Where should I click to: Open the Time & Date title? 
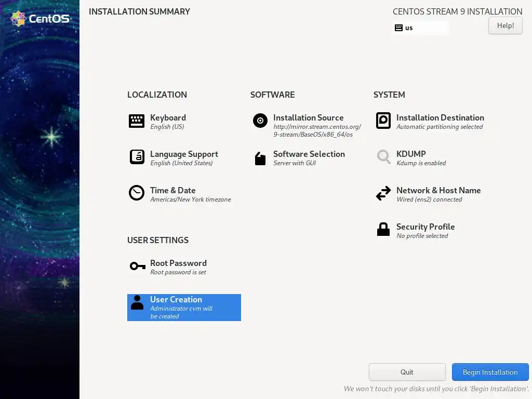(x=172, y=190)
